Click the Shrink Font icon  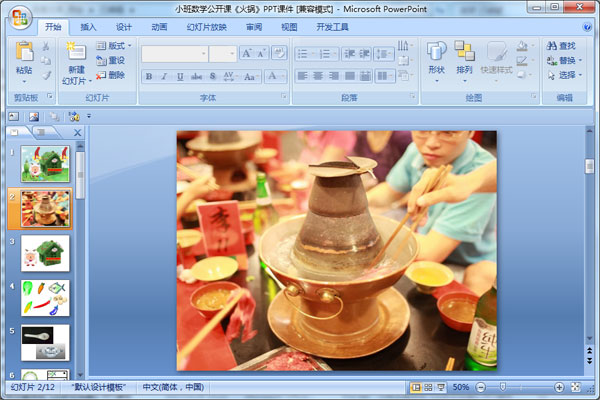pos(262,53)
